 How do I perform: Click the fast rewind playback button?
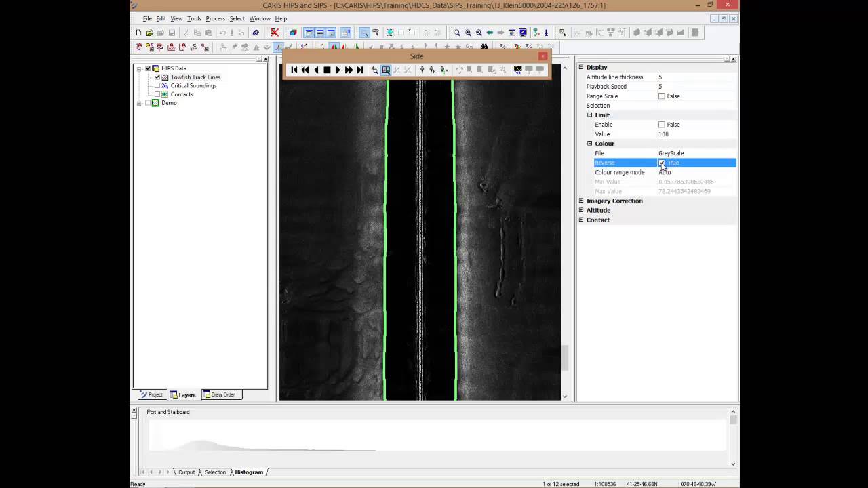305,70
